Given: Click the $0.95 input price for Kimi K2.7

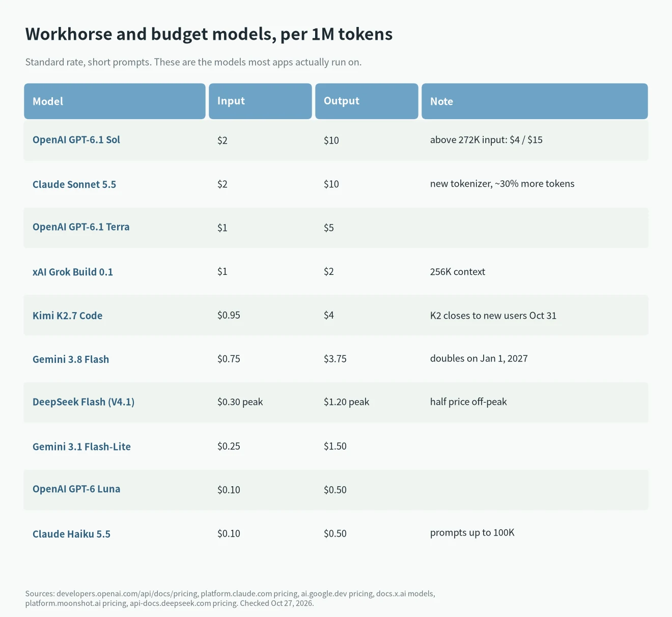Looking at the screenshot, I should pyautogui.click(x=229, y=316).
